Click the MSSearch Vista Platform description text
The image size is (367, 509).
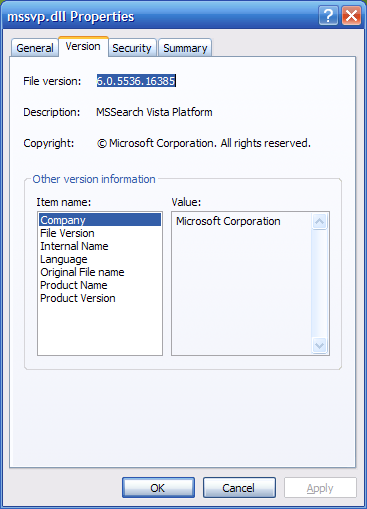154,112
